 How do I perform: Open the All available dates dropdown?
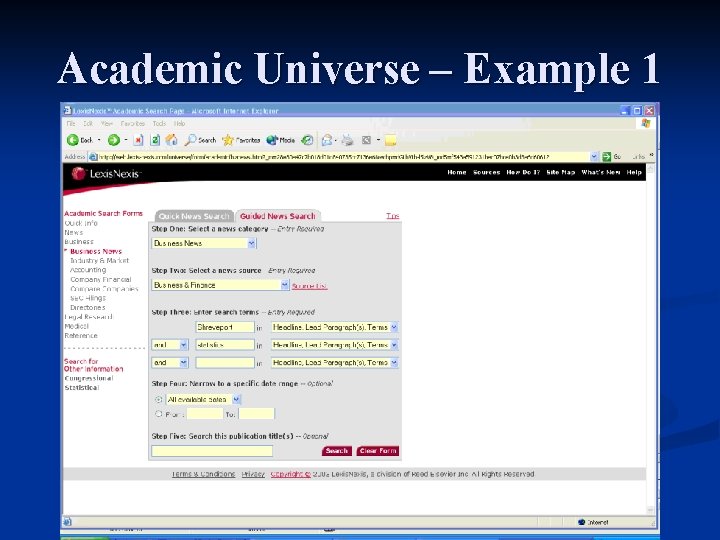tap(236, 399)
